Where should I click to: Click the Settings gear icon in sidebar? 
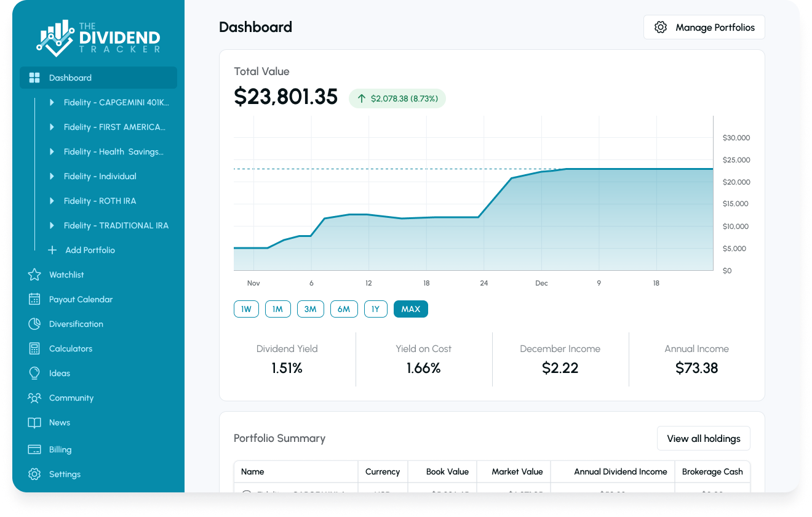pyautogui.click(x=34, y=474)
